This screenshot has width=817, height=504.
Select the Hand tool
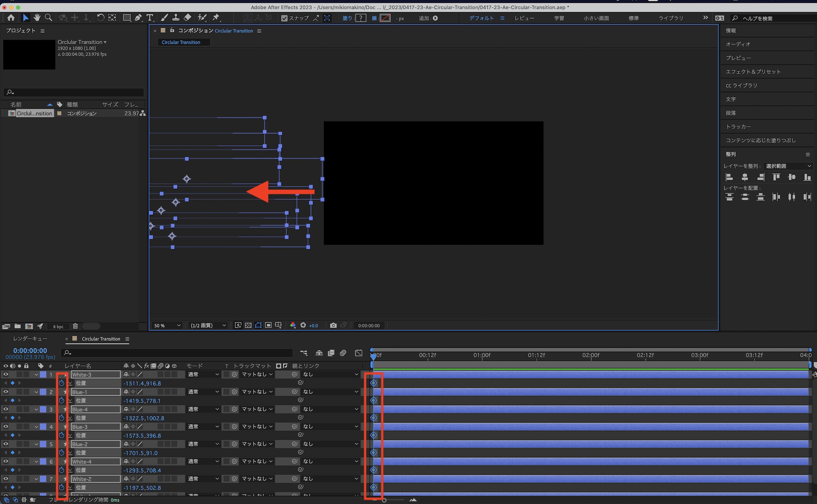pos(37,18)
